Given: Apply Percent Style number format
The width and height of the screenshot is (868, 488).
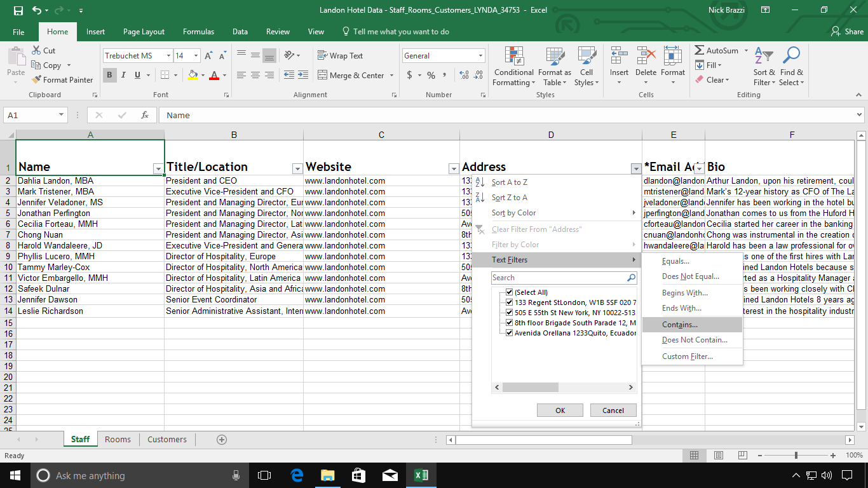Looking at the screenshot, I should point(431,75).
